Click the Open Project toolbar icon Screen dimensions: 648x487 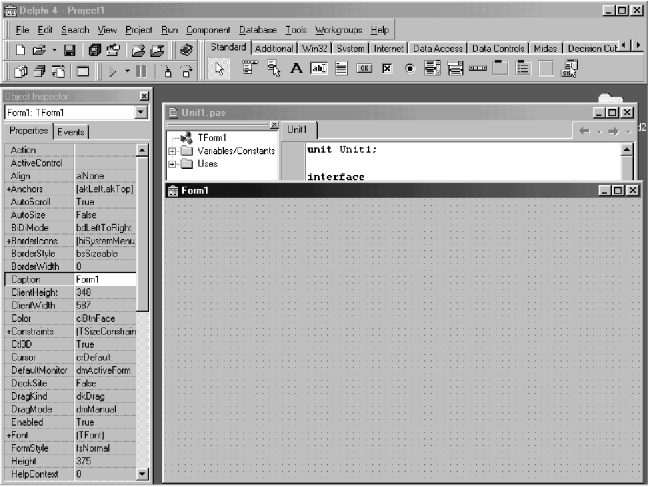coord(113,50)
